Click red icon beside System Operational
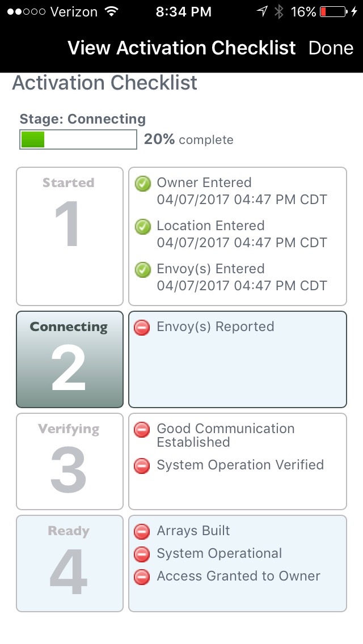The width and height of the screenshot is (363, 644). pyautogui.click(x=142, y=554)
